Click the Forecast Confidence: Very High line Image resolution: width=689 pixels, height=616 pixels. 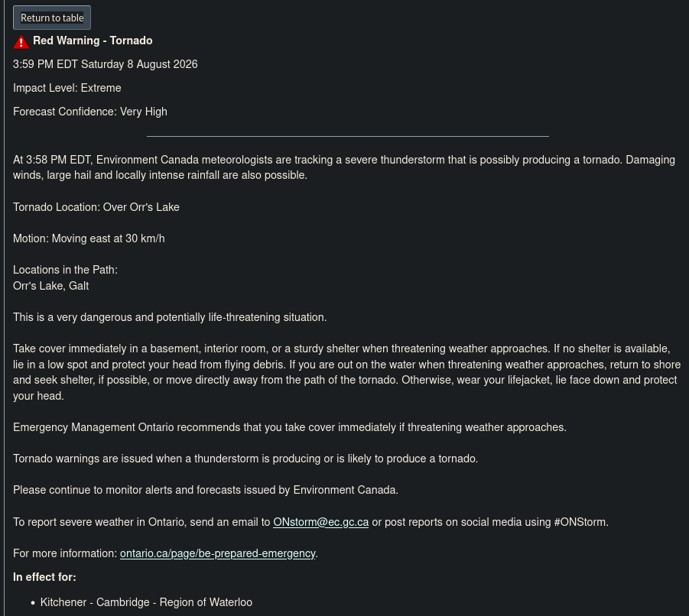click(x=90, y=112)
